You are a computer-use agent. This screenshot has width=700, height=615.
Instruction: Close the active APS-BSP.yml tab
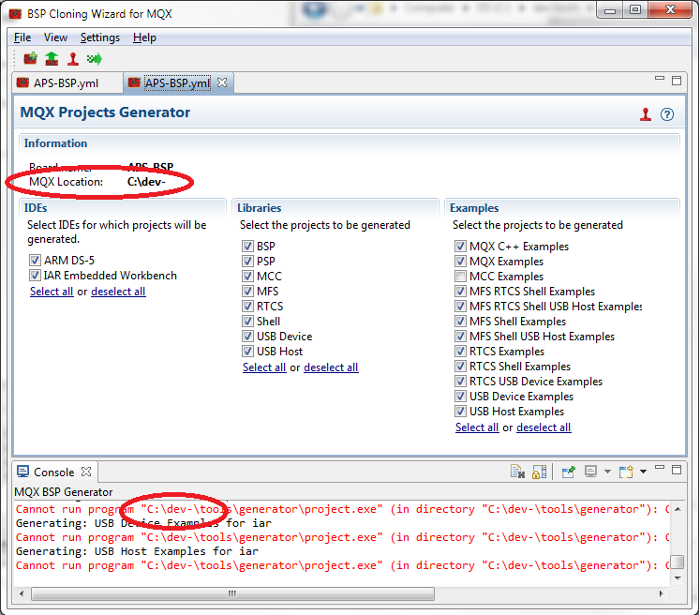pos(222,82)
